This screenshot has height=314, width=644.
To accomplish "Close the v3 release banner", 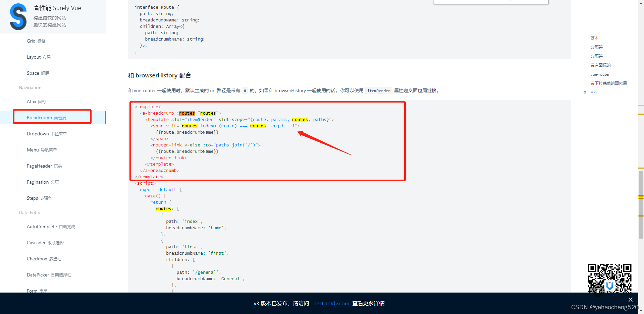I will [630, 300].
